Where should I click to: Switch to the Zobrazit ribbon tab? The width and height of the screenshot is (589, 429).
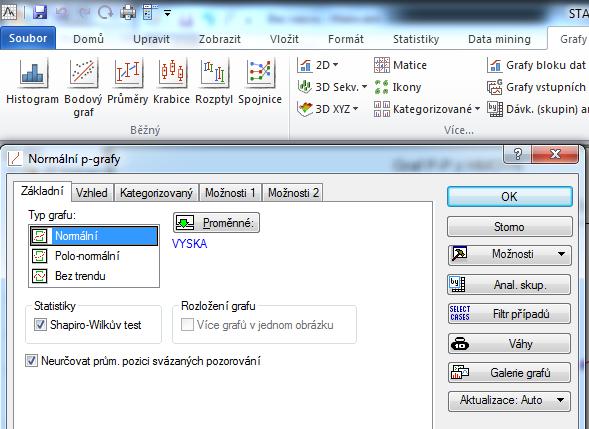pos(220,39)
